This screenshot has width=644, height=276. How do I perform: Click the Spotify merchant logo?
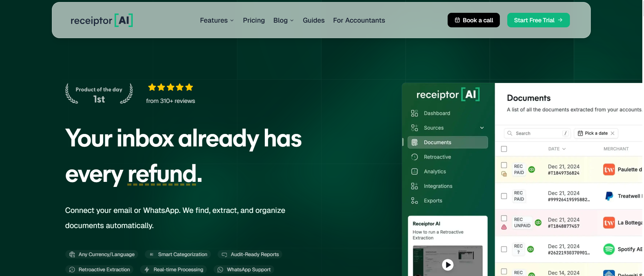609,249
